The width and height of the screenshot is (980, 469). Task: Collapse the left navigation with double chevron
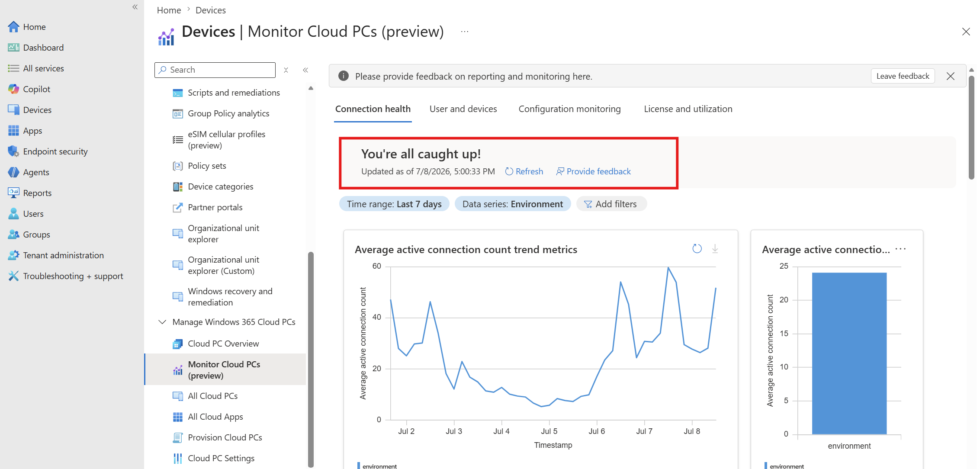point(135,7)
